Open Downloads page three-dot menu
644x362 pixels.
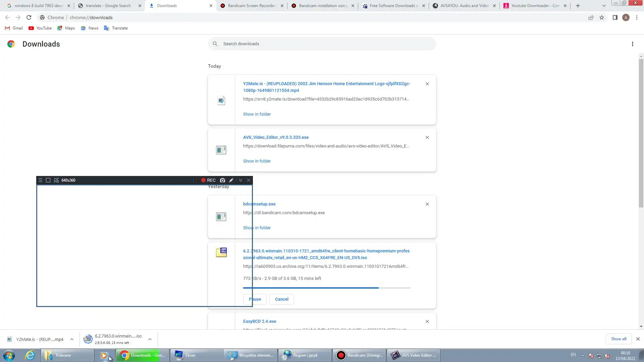pos(632,44)
